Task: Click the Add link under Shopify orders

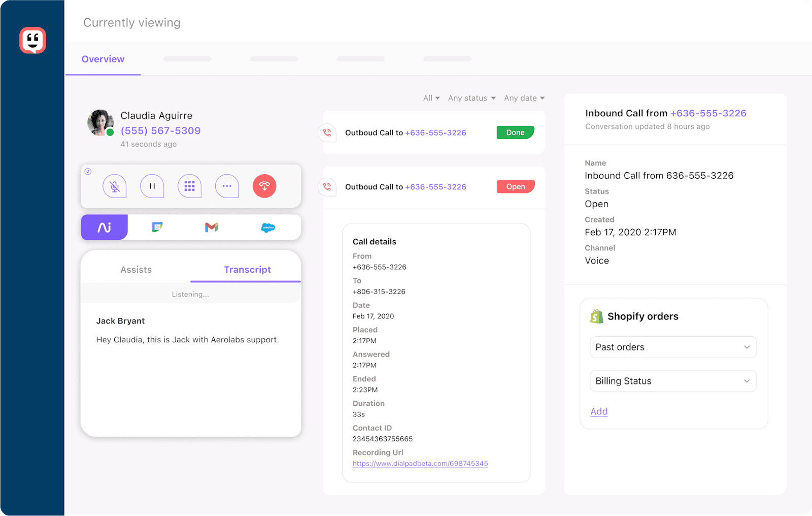Action: click(x=599, y=411)
